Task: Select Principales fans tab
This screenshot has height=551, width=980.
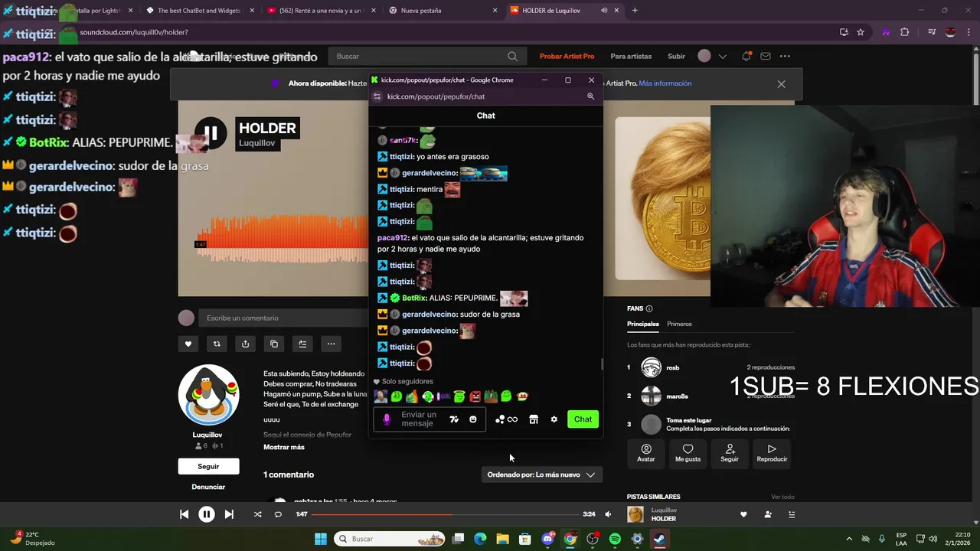Action: click(x=643, y=324)
